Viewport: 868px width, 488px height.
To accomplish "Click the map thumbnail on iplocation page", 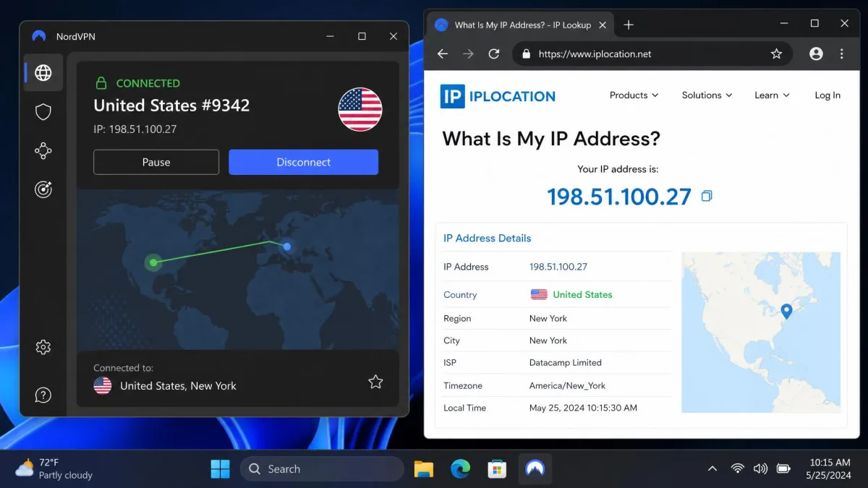I will coord(761,332).
